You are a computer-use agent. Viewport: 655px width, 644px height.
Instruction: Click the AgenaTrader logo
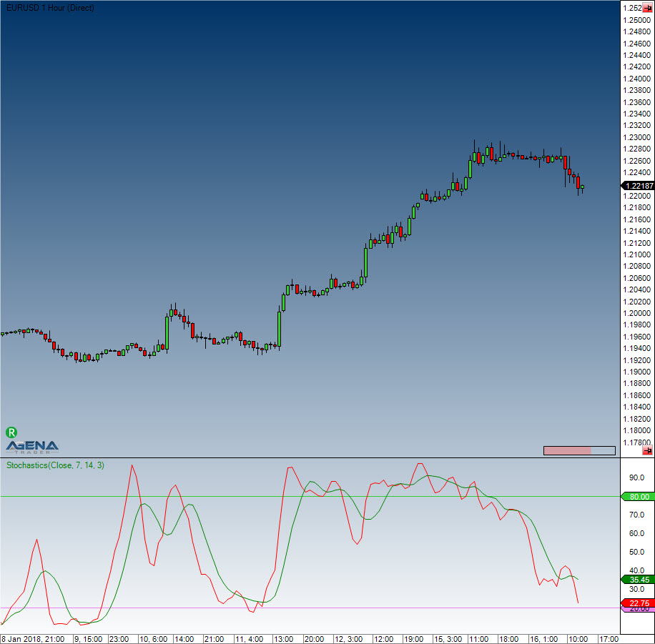33,447
